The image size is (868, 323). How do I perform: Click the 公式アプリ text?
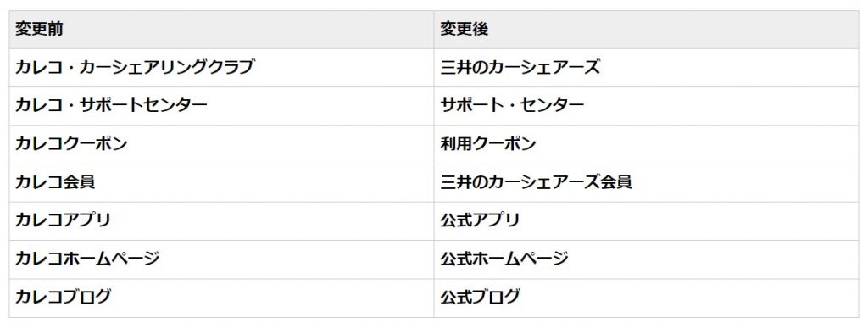[480, 220]
